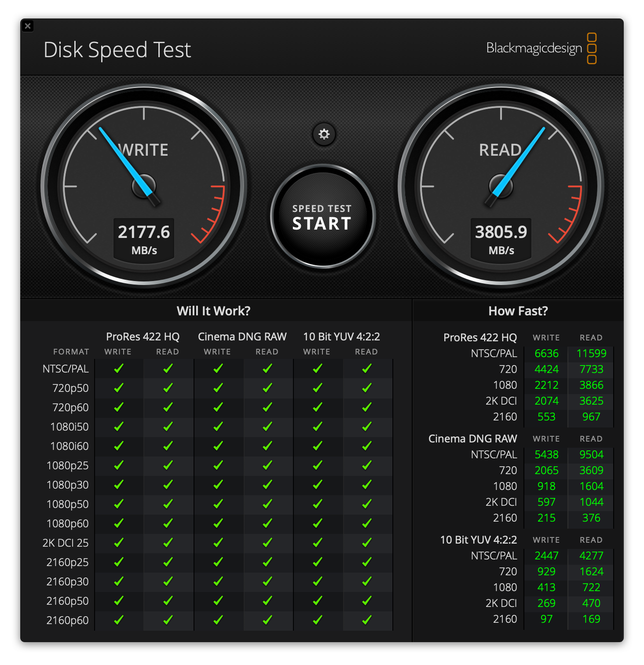This screenshot has width=644, height=665.
Task: Select 10 Bit YUV 2160 read value 169
Action: [x=591, y=619]
